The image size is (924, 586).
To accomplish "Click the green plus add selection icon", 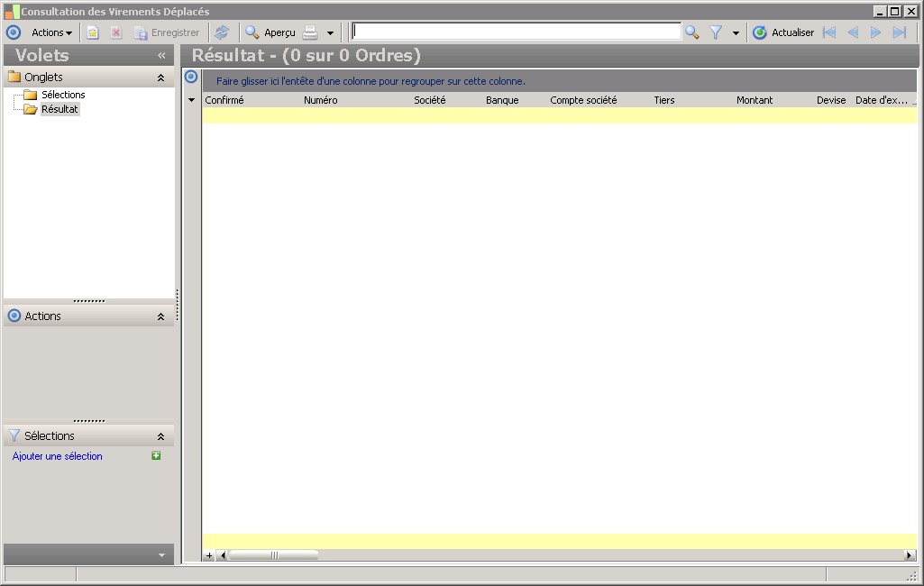I will 156,455.
